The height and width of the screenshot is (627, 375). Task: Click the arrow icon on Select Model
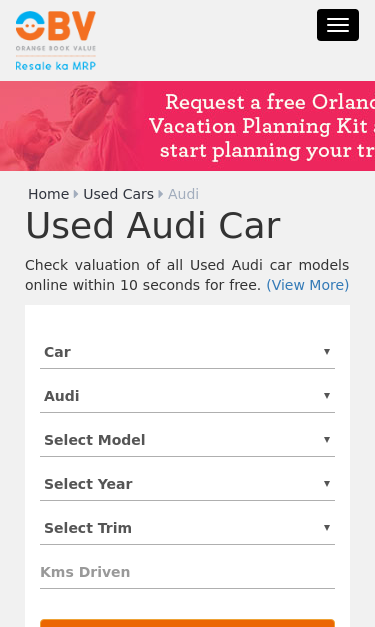327,439
